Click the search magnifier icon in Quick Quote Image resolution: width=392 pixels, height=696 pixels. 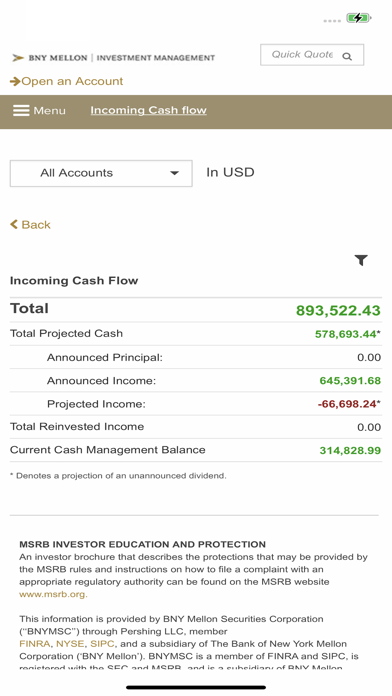[x=347, y=56]
